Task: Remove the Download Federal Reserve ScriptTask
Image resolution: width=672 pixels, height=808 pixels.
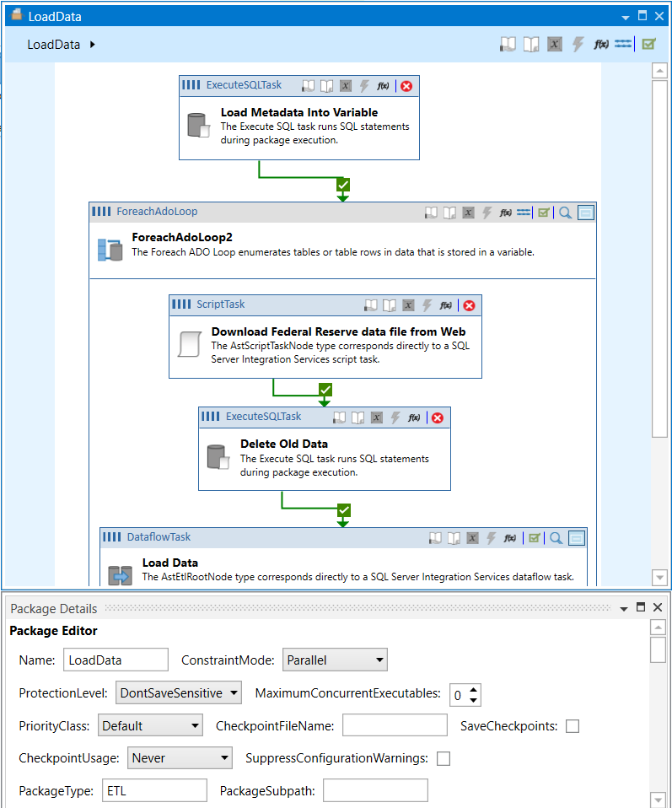Action: coord(469,305)
